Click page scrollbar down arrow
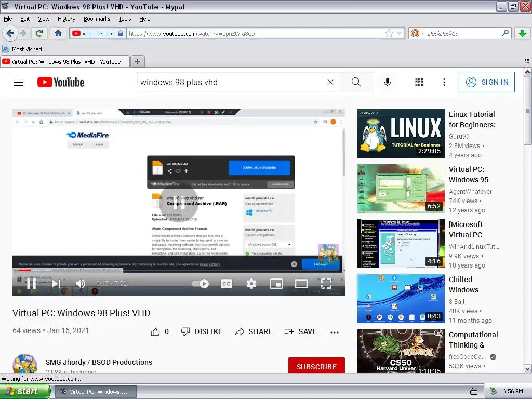Screen dimensions: 532x399 pos(528,368)
